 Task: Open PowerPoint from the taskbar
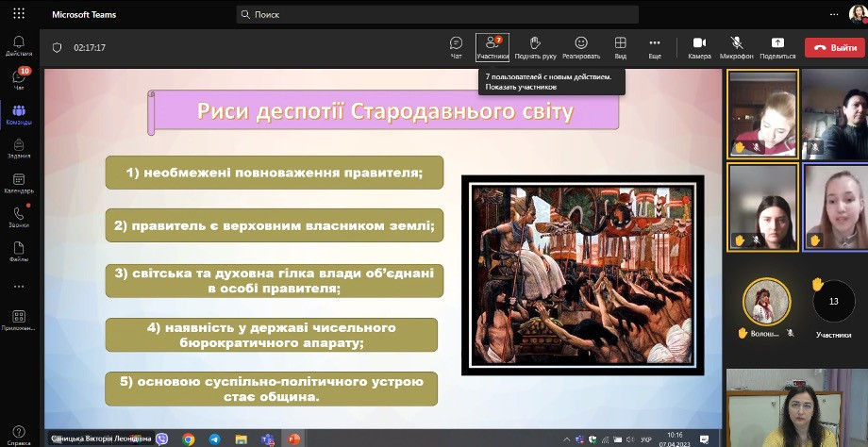click(293, 439)
